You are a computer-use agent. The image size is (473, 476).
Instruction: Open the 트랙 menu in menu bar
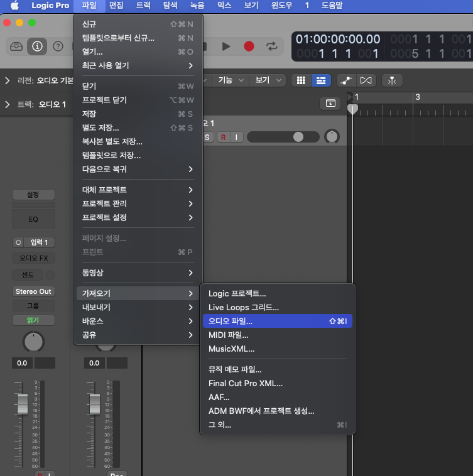[143, 6]
